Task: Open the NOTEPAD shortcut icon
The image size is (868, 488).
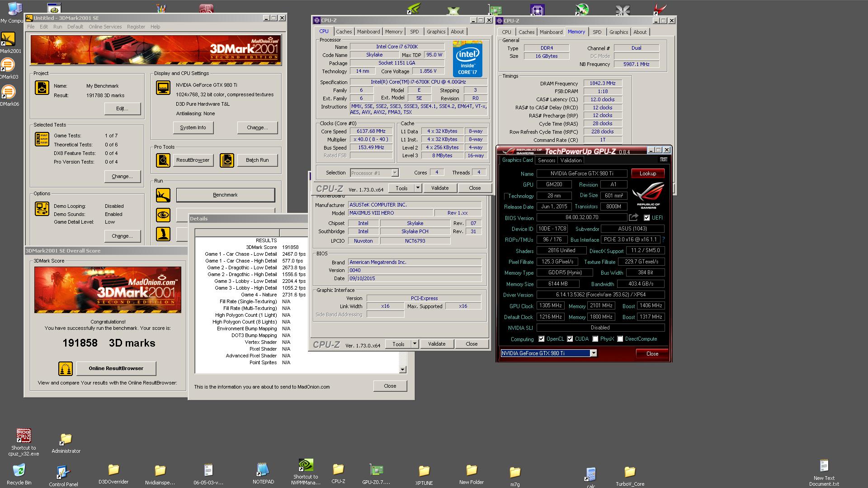Action: 263,470
